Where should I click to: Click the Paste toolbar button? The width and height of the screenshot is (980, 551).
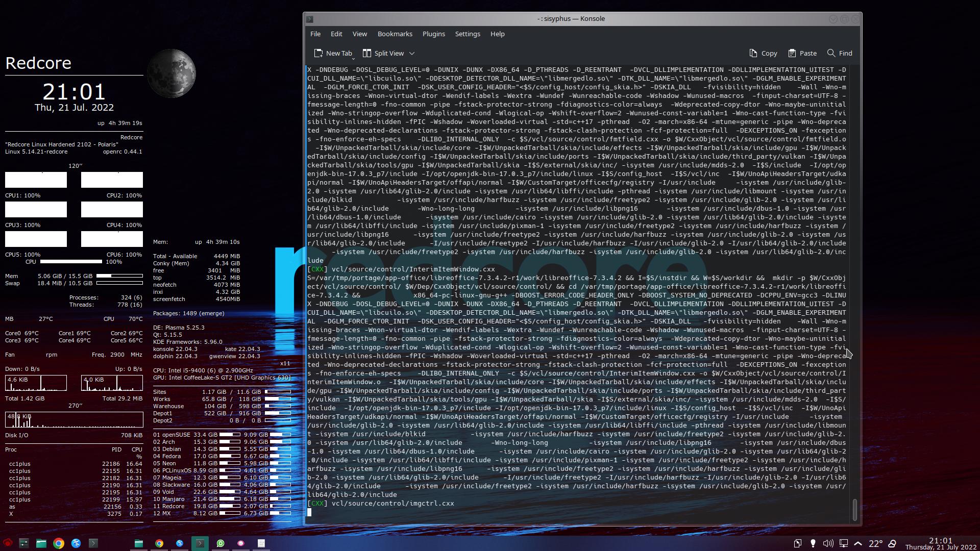click(802, 53)
